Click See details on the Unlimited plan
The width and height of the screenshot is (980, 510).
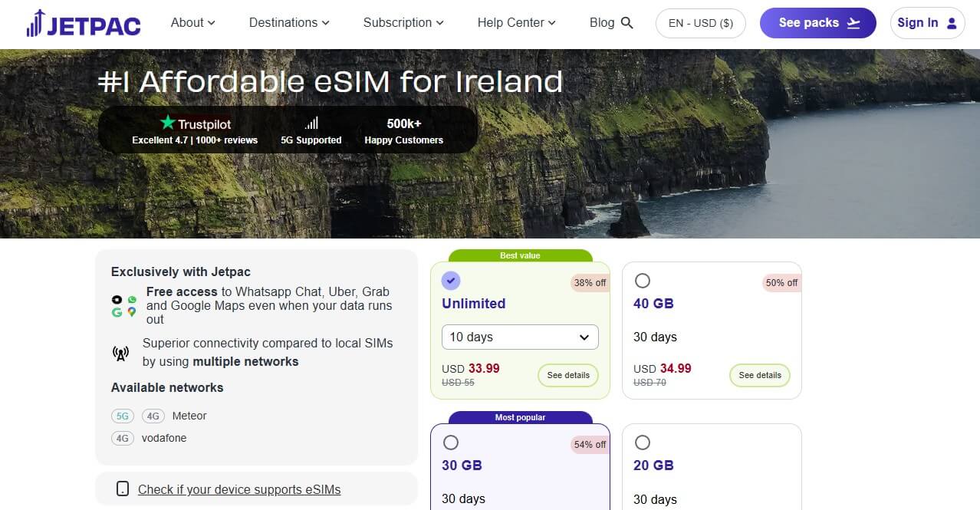[567, 375]
